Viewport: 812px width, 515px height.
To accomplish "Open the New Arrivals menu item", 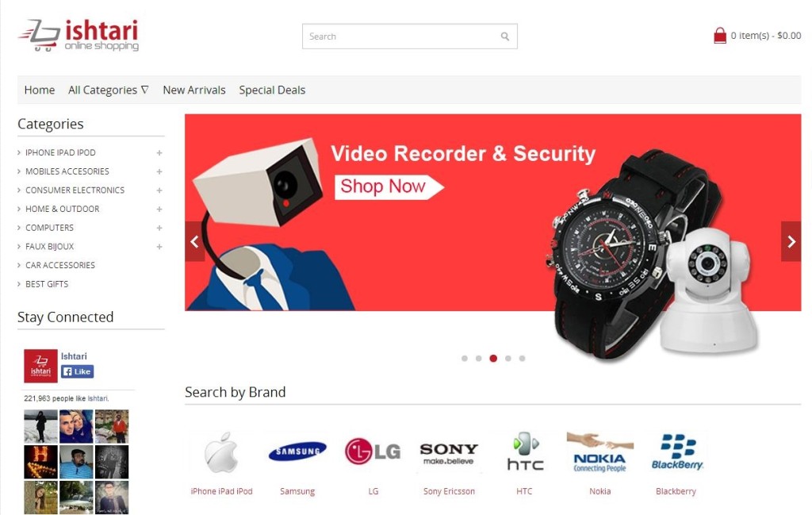I will click(x=194, y=90).
